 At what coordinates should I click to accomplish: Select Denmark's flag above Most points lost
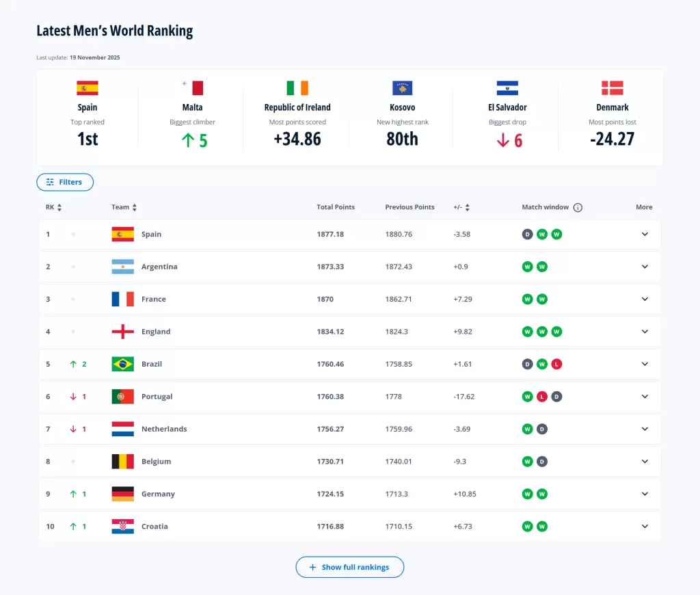click(x=612, y=88)
